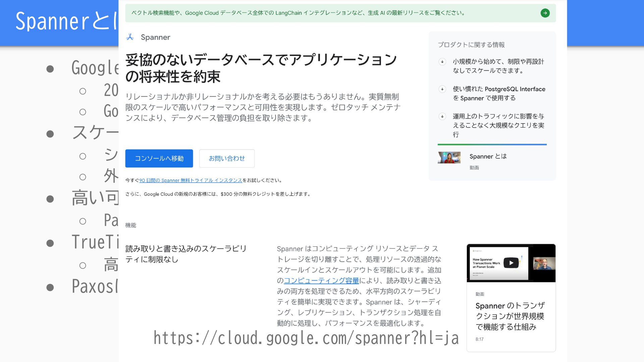The height and width of the screenshot is (362, 644).
Task: Click the コンソールへ移動 button
Action: (x=159, y=158)
